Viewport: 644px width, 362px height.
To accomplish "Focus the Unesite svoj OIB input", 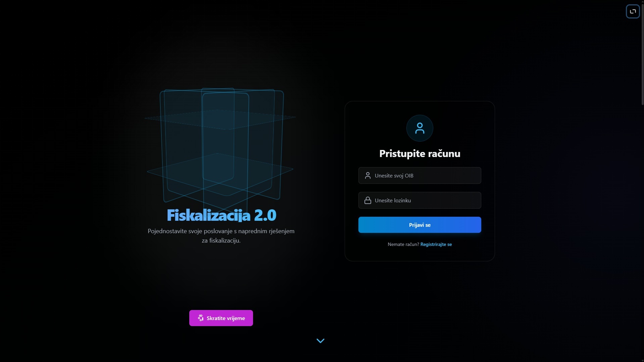I will coord(419,175).
